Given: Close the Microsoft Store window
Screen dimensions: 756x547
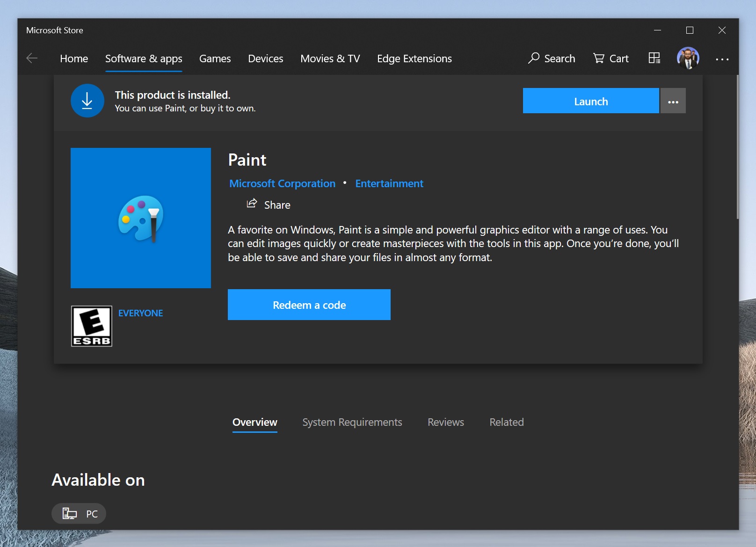Looking at the screenshot, I should [722, 30].
